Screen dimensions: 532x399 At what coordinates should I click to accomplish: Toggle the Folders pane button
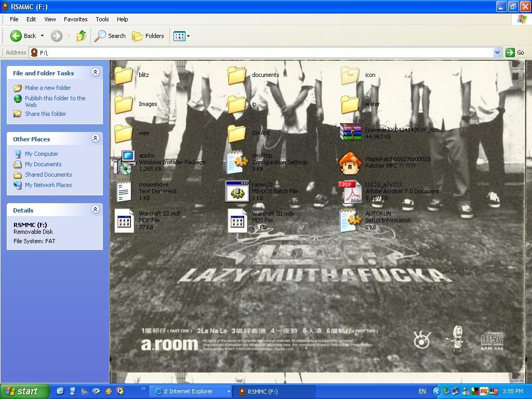pyautogui.click(x=148, y=36)
